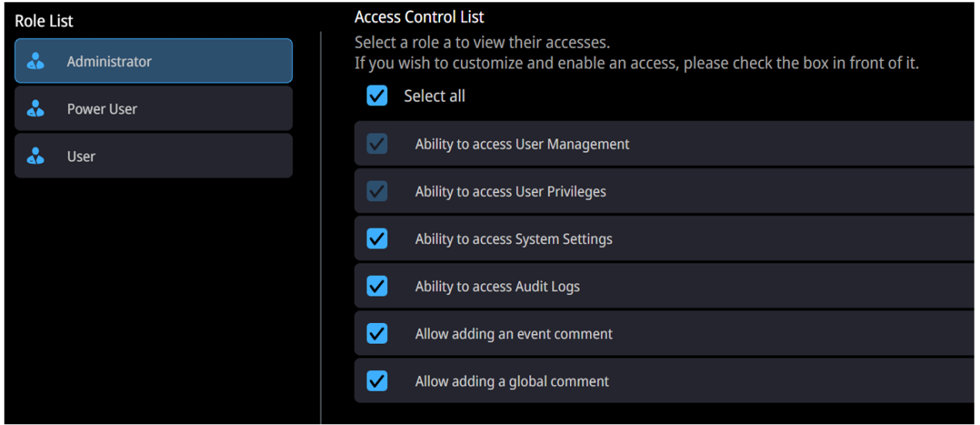This screenshot has width=980, height=425.
Task: Select the Administrator role name
Action: pyautogui.click(x=109, y=62)
